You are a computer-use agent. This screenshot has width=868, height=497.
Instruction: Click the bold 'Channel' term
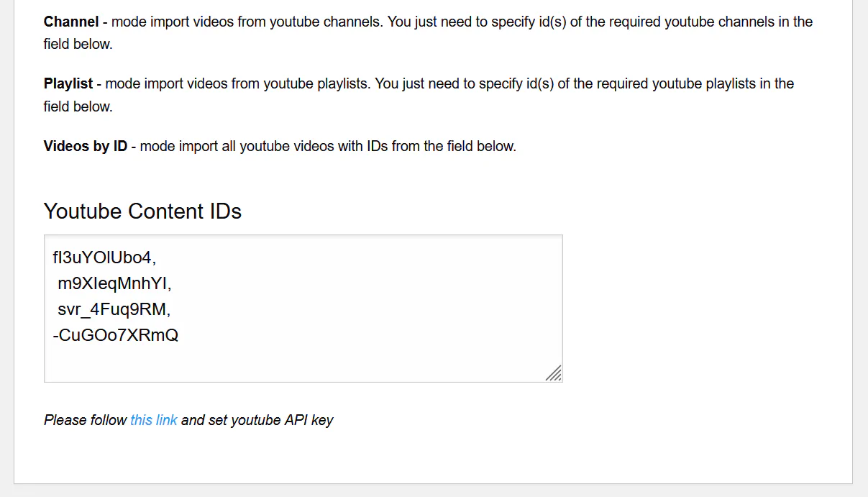coord(71,22)
